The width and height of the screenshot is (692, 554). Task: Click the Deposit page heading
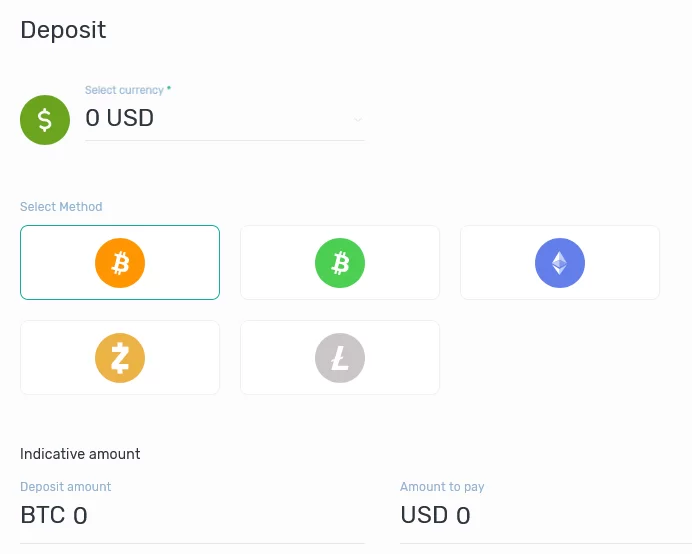[63, 30]
